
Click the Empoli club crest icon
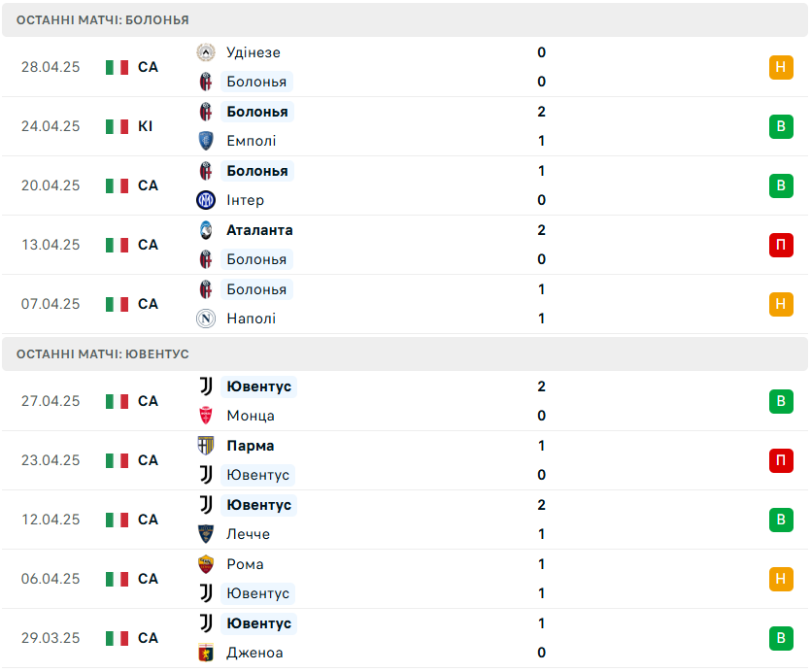(x=206, y=141)
